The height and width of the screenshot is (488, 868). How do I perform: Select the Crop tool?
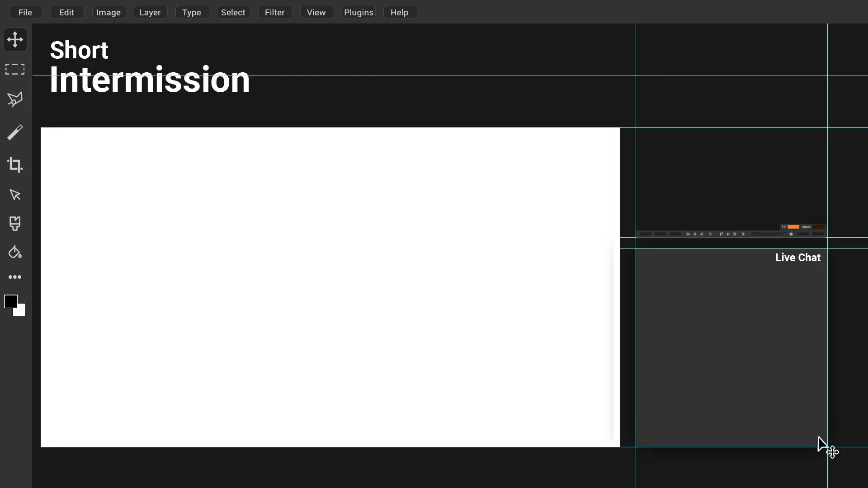point(15,165)
